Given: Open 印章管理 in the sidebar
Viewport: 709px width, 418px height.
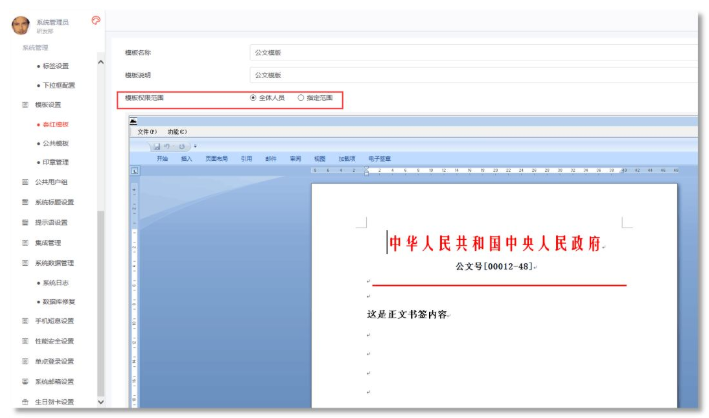Looking at the screenshot, I should coord(56,162).
